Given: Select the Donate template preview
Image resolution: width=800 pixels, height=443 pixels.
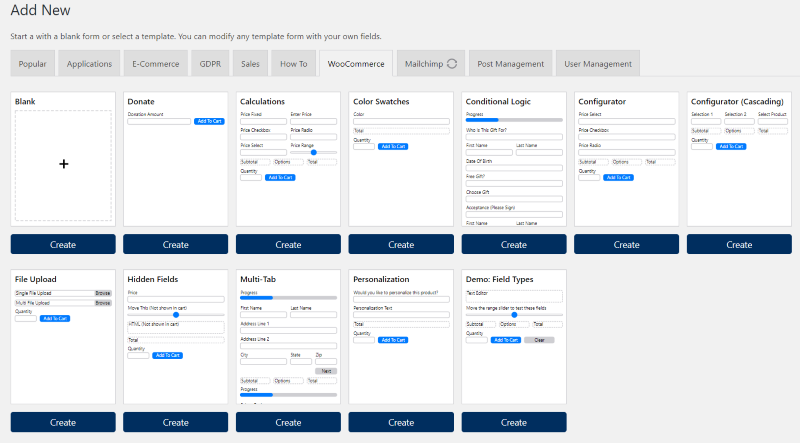Looking at the screenshot, I should coord(176,159).
